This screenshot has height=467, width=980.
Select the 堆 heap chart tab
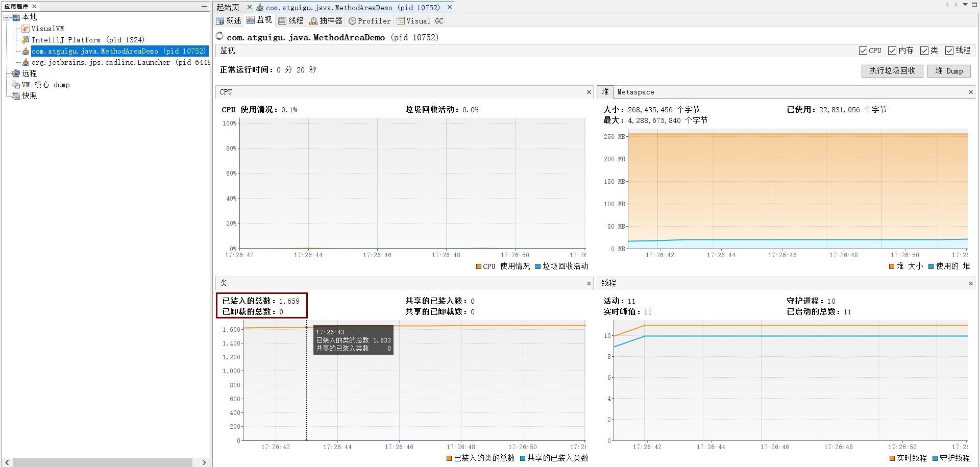pos(605,92)
